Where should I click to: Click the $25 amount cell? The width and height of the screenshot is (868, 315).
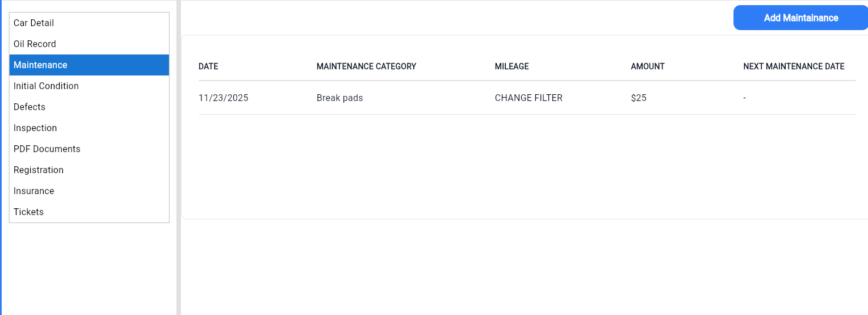click(639, 98)
